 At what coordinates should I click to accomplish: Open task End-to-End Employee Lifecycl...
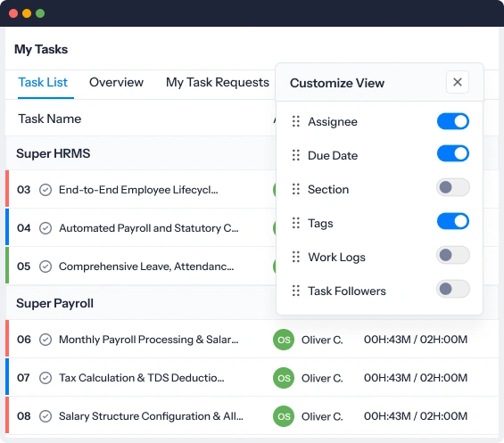point(138,190)
